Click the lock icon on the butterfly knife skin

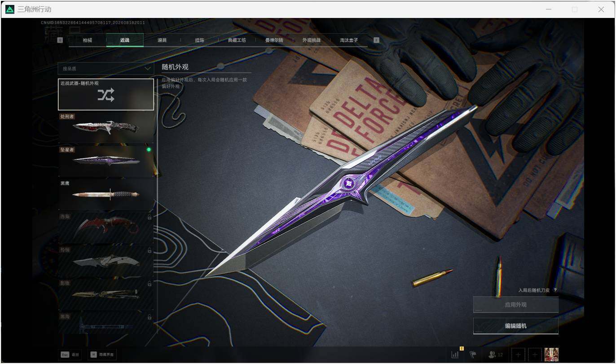pyautogui.click(x=150, y=284)
